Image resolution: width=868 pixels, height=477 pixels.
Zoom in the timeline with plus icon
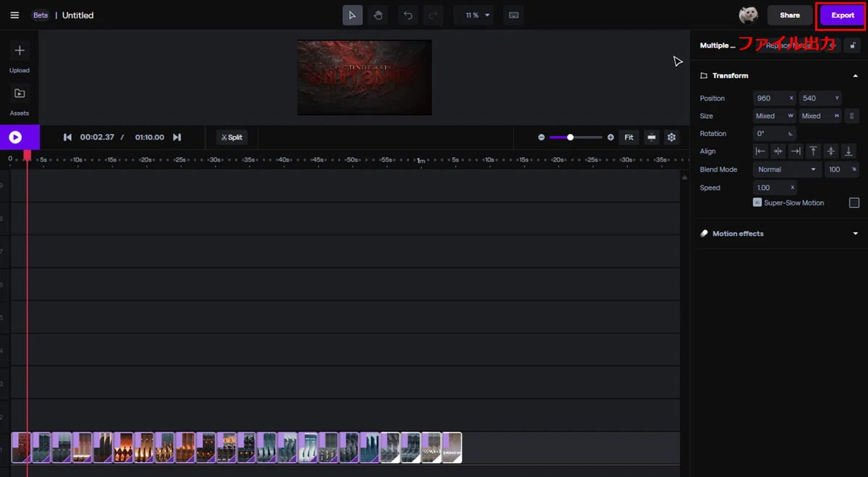tap(610, 138)
